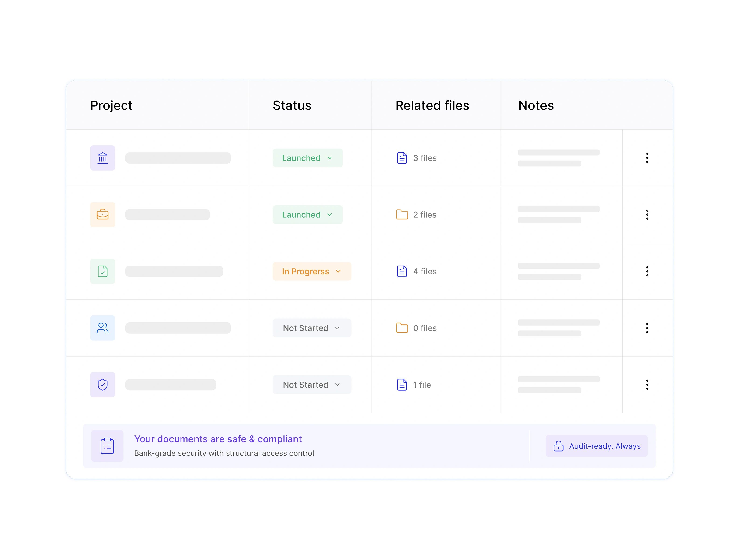This screenshot has width=739, height=560.
Task: Click the Audit-ready. Always button
Action: 596,446
